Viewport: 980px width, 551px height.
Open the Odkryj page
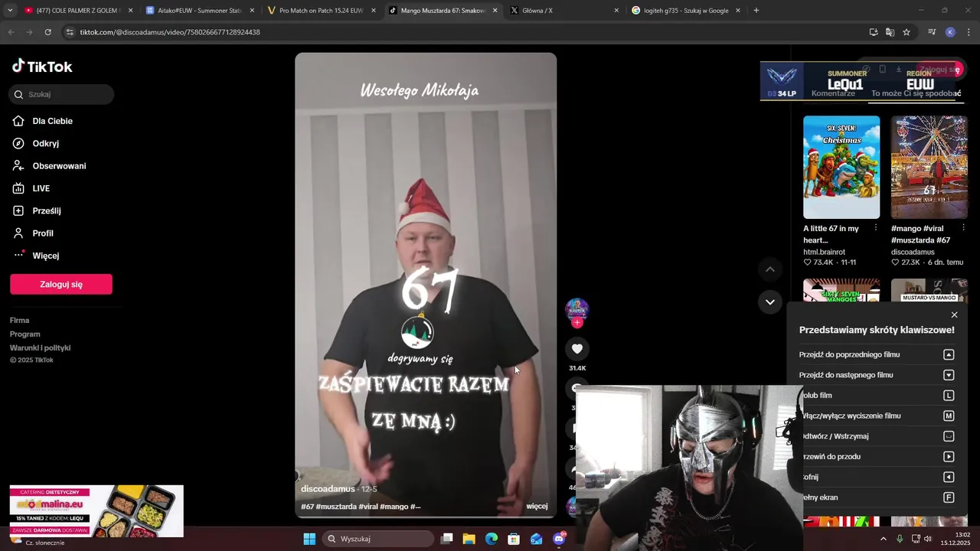(x=45, y=143)
